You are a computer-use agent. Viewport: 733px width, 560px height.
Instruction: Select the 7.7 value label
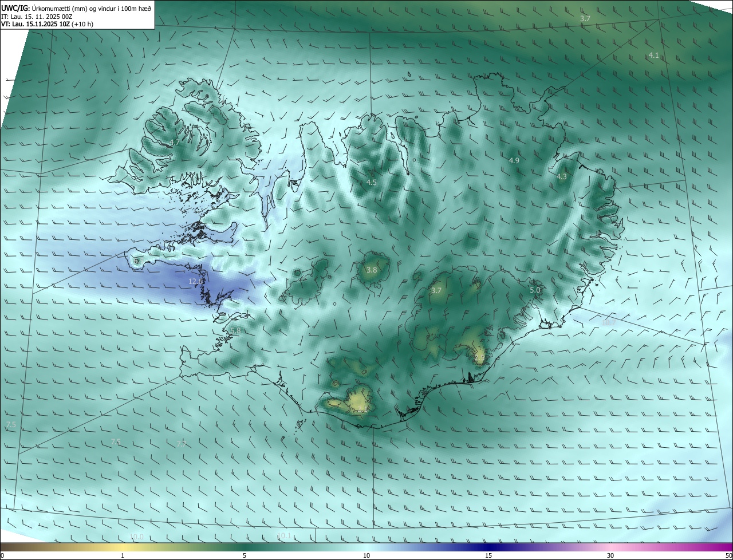coord(182,444)
